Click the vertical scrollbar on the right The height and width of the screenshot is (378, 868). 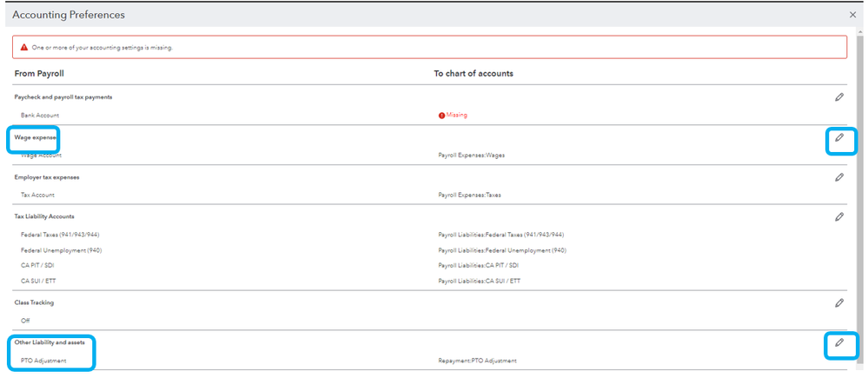point(862,174)
